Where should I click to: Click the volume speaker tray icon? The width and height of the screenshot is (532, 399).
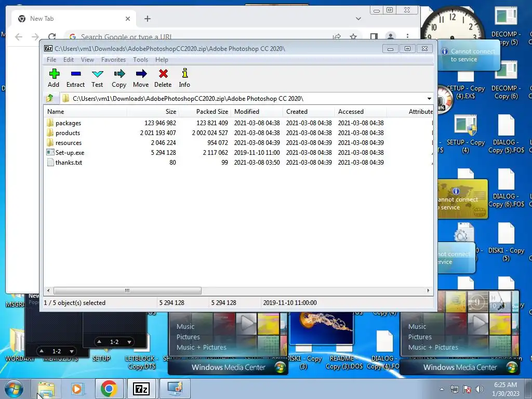(480, 389)
